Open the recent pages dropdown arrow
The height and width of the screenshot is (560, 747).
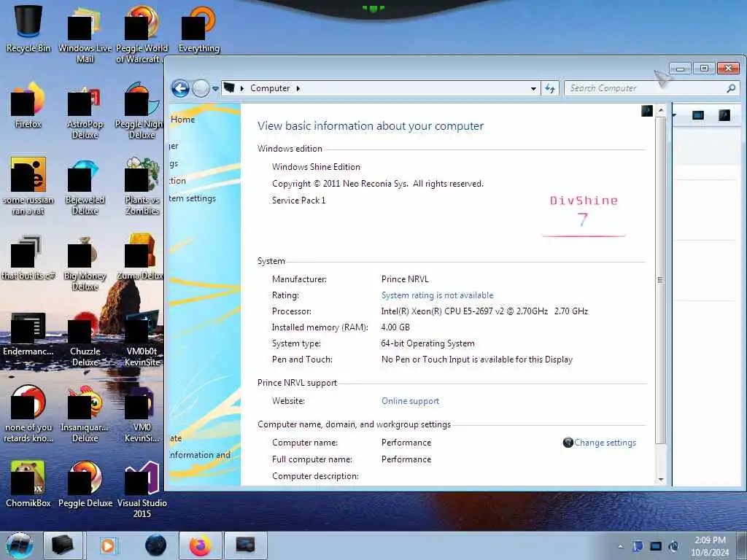click(x=215, y=88)
